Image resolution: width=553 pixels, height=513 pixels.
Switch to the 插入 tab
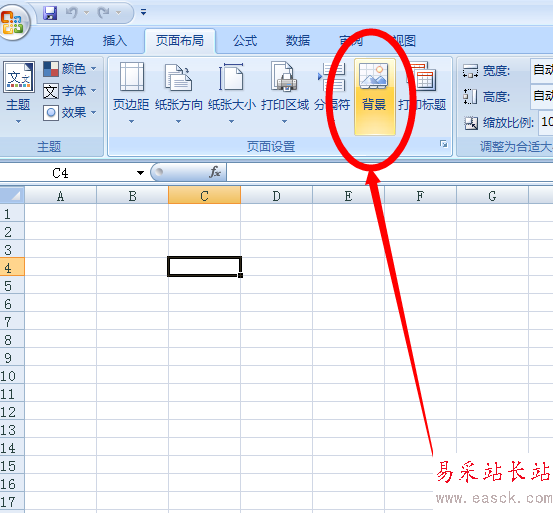coord(115,41)
